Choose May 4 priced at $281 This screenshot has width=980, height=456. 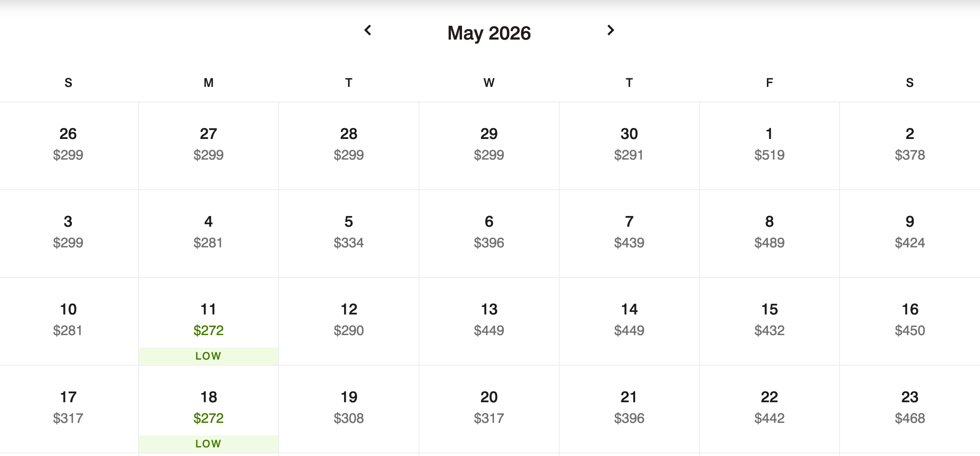pos(208,232)
